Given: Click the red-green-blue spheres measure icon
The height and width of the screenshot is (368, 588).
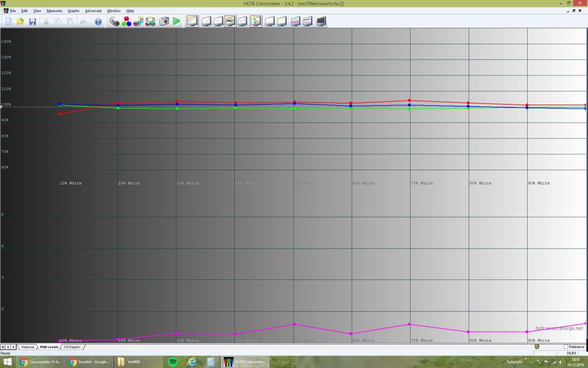Looking at the screenshot, I should point(126,21).
